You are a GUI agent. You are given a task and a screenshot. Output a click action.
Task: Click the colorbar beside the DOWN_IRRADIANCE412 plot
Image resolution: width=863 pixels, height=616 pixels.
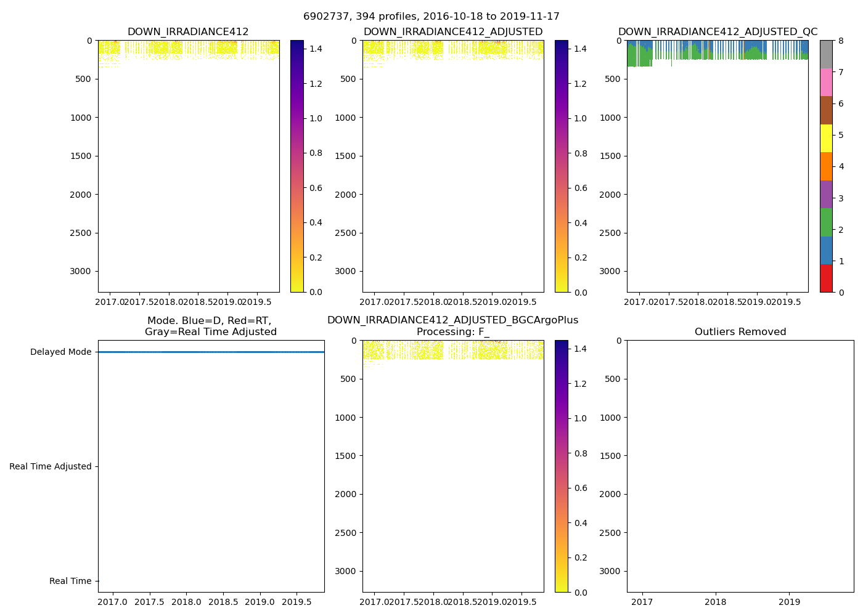[x=297, y=166]
